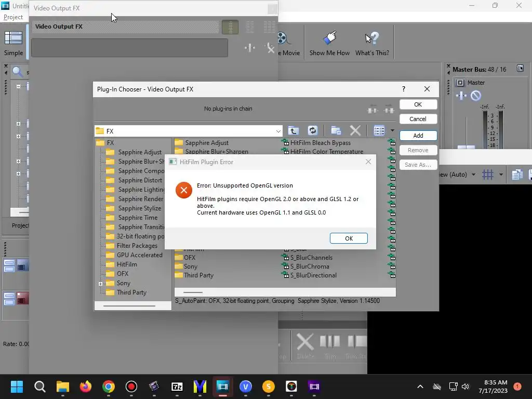
Task: Open Windows Start menu
Action: (17, 387)
